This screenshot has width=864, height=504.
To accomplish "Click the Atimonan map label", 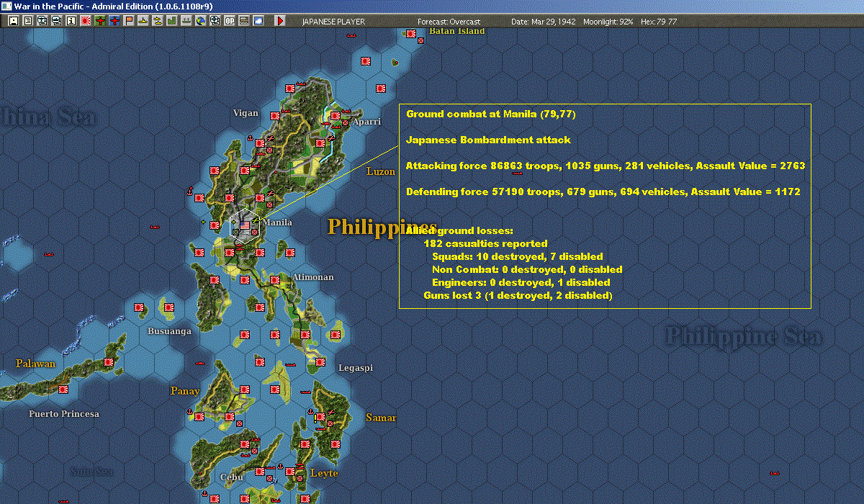I will (313, 277).
